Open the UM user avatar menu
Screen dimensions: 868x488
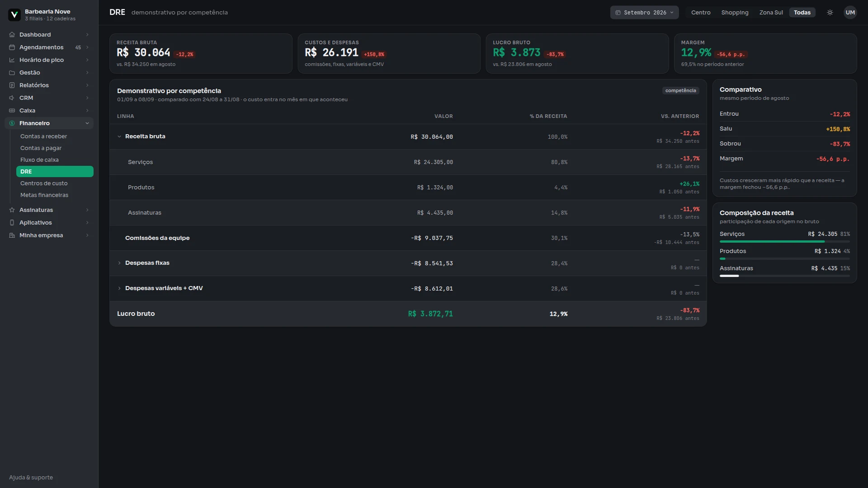(850, 13)
